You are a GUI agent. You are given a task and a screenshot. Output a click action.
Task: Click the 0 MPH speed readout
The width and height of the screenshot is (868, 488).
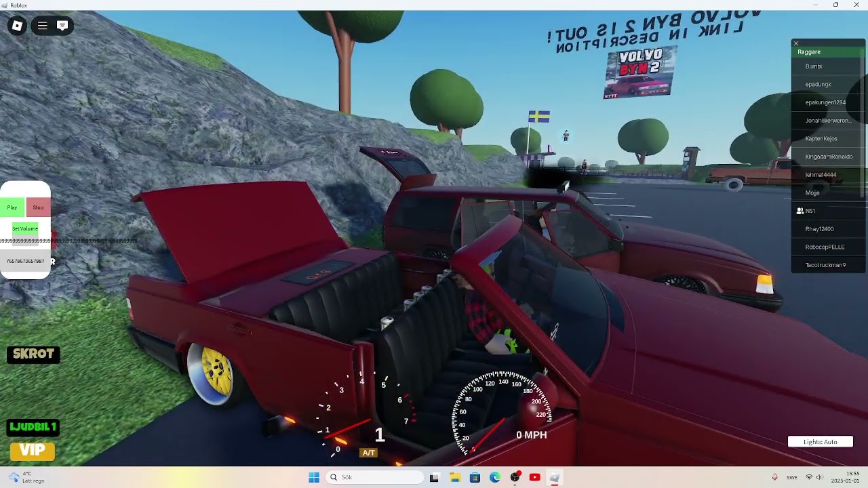[531, 435]
